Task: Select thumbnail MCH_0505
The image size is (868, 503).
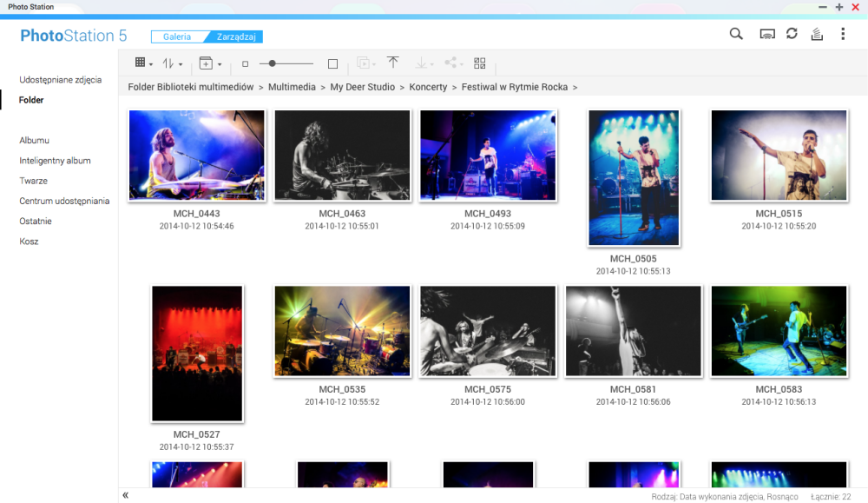Action: click(634, 177)
